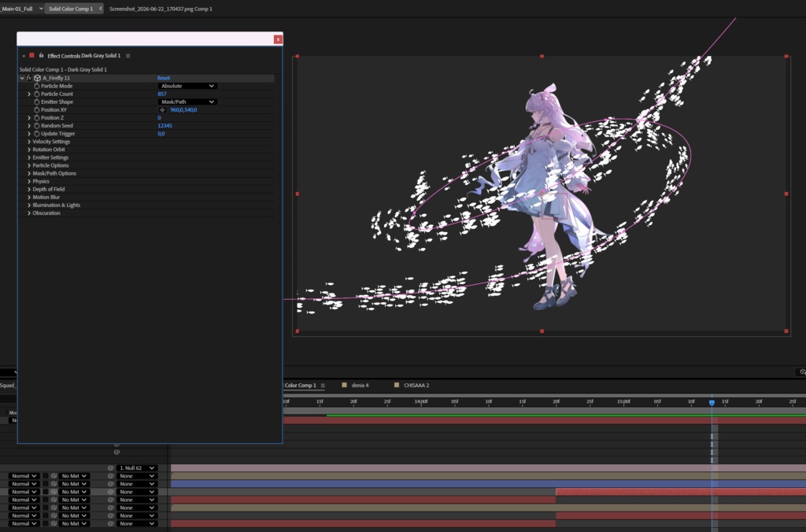Expand the Particle Options group

pyautogui.click(x=29, y=165)
